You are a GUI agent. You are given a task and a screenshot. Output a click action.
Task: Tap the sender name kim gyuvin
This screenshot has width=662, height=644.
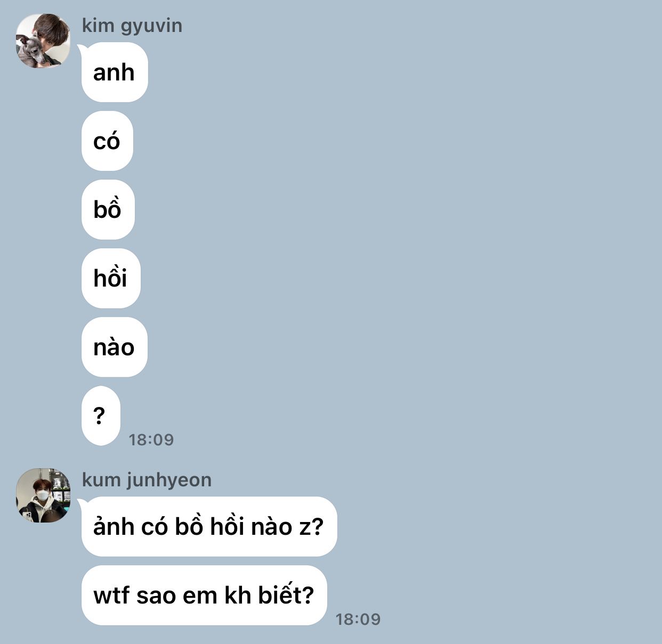coord(132,26)
